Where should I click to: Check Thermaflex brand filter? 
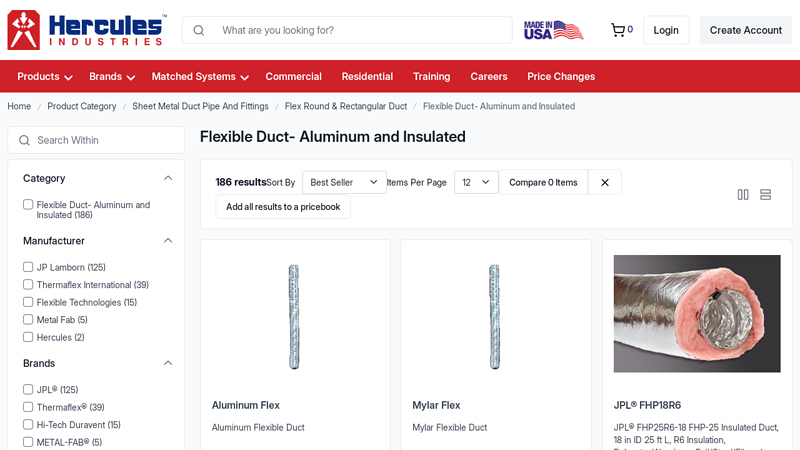point(28,407)
